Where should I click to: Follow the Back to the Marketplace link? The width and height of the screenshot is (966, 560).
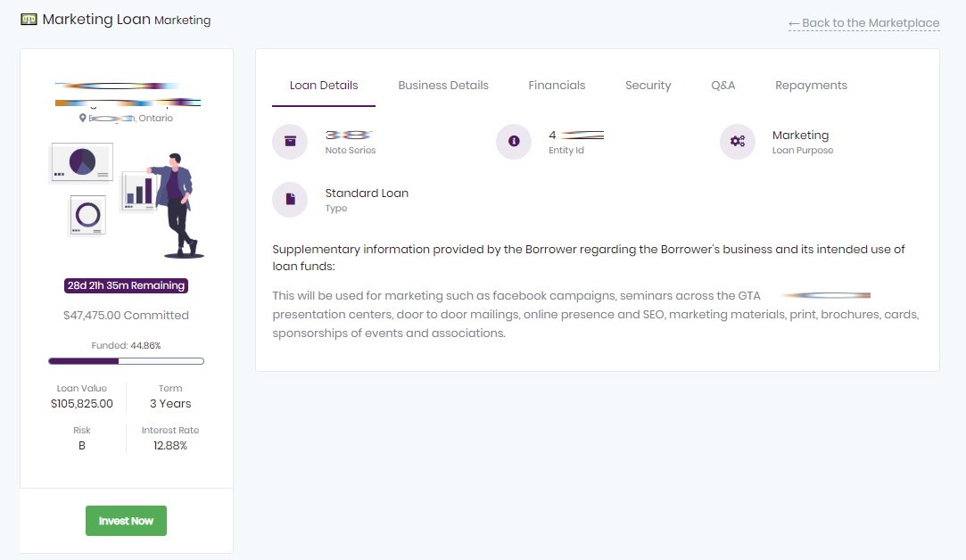click(x=863, y=23)
